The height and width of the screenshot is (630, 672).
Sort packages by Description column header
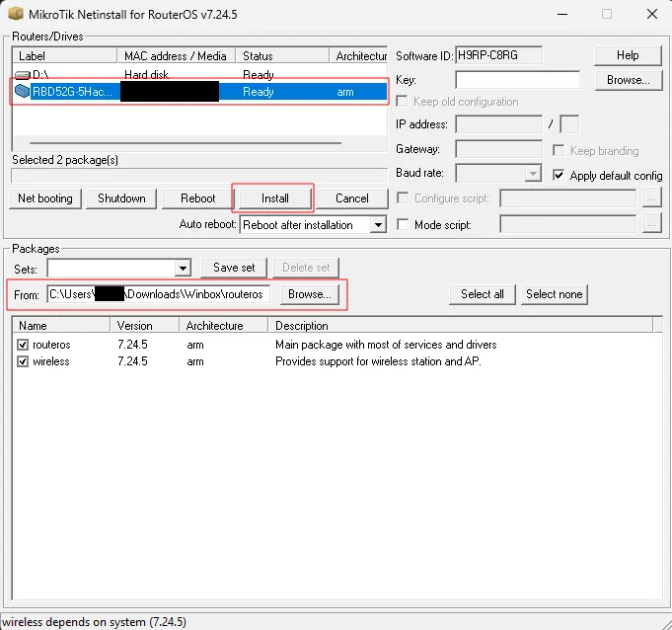460,326
